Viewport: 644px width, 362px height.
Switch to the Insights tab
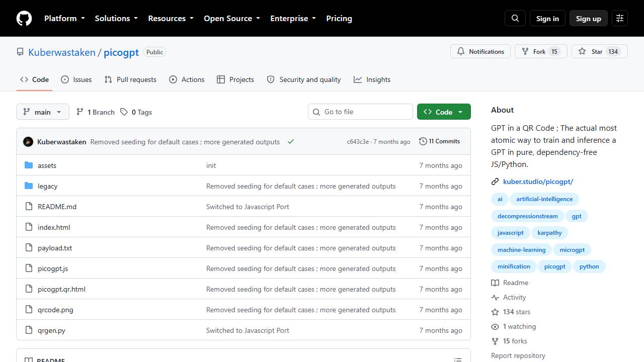point(372,79)
